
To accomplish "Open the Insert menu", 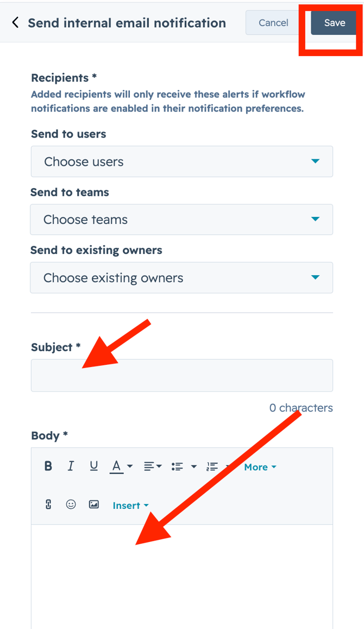I will [x=130, y=506].
